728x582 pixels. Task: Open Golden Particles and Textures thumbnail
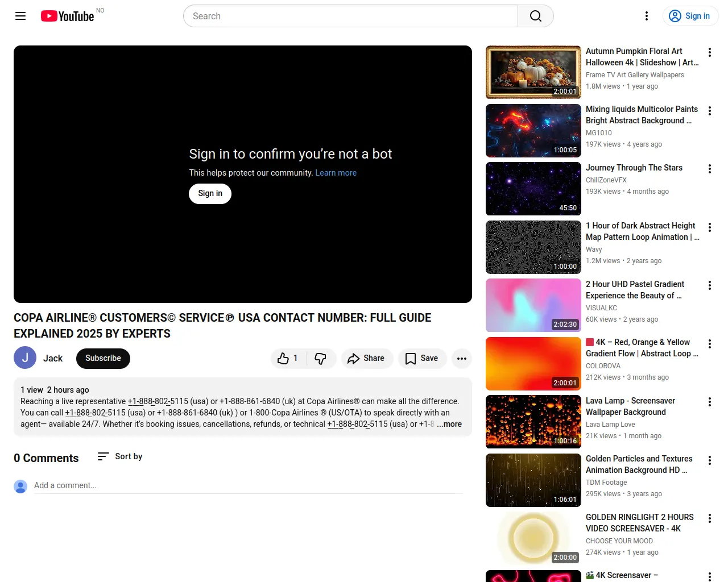(533, 480)
